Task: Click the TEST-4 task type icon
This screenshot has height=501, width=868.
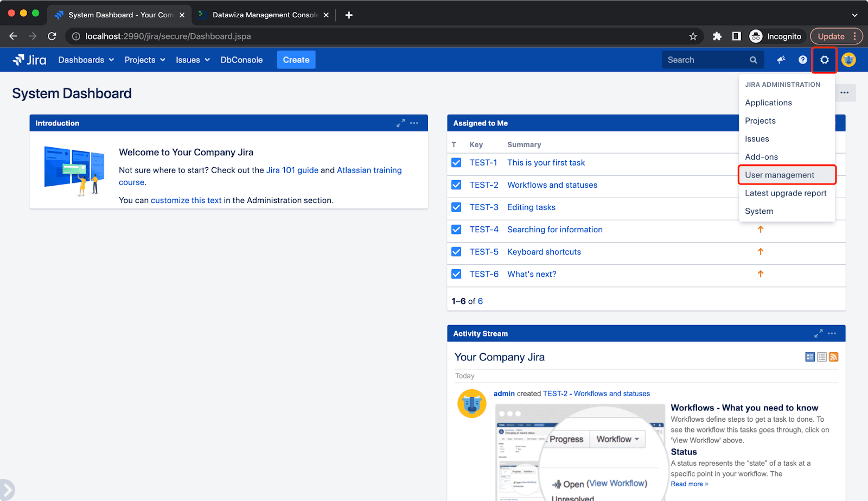Action: [x=456, y=230]
